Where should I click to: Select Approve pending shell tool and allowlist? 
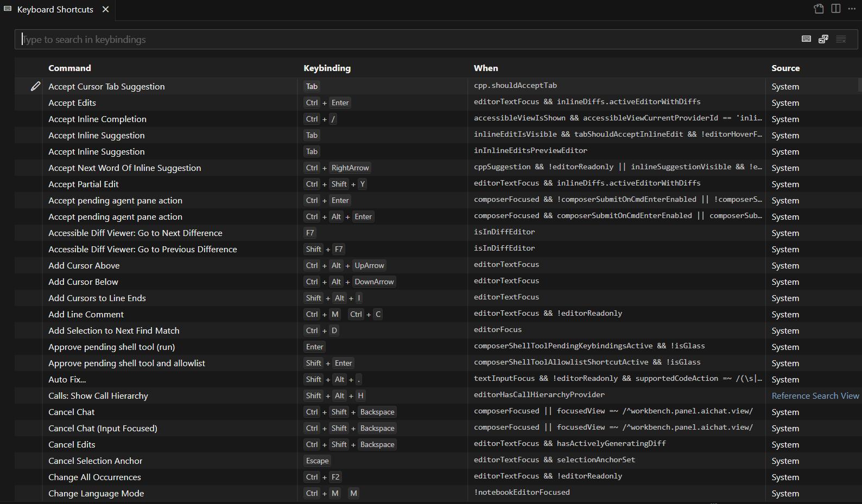click(126, 363)
